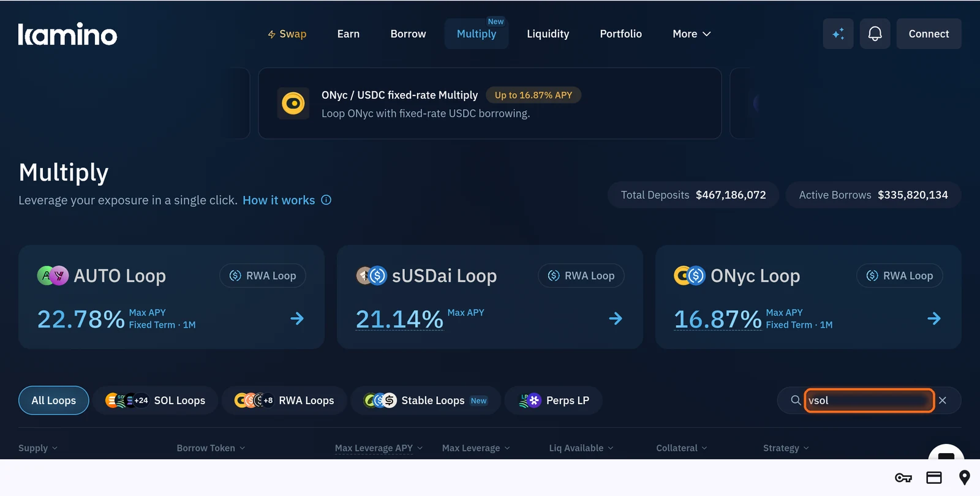Open the Earn page
980x496 pixels.
point(349,34)
